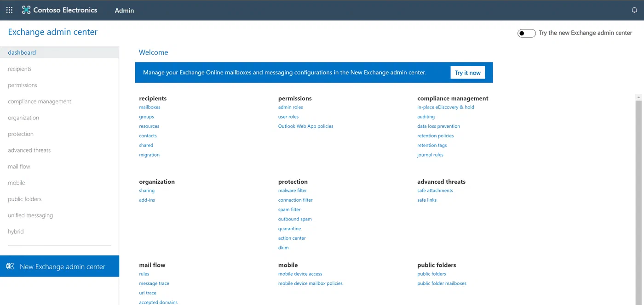This screenshot has height=305, width=644.
Task: Open the notifications bell icon
Action: (634, 10)
